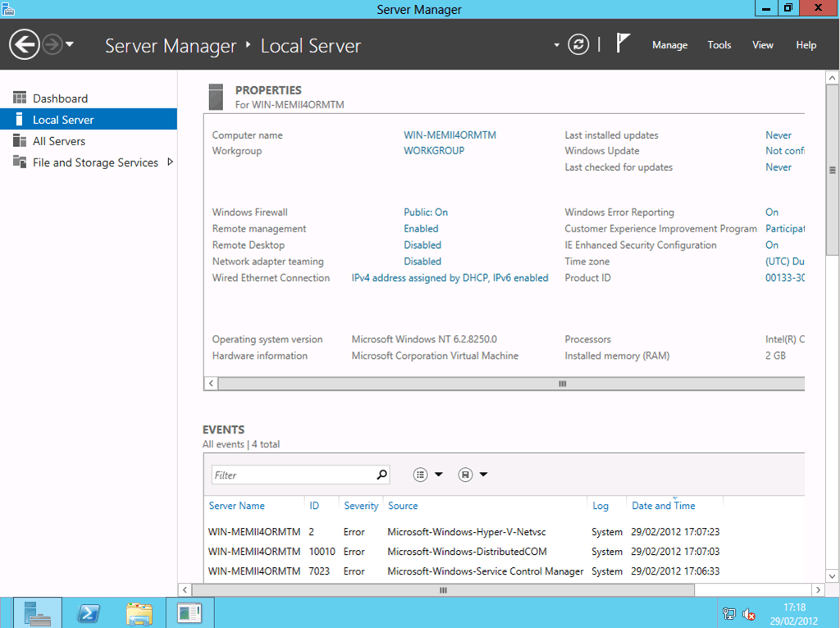
Task: Click into the events Filter field
Action: coord(291,474)
